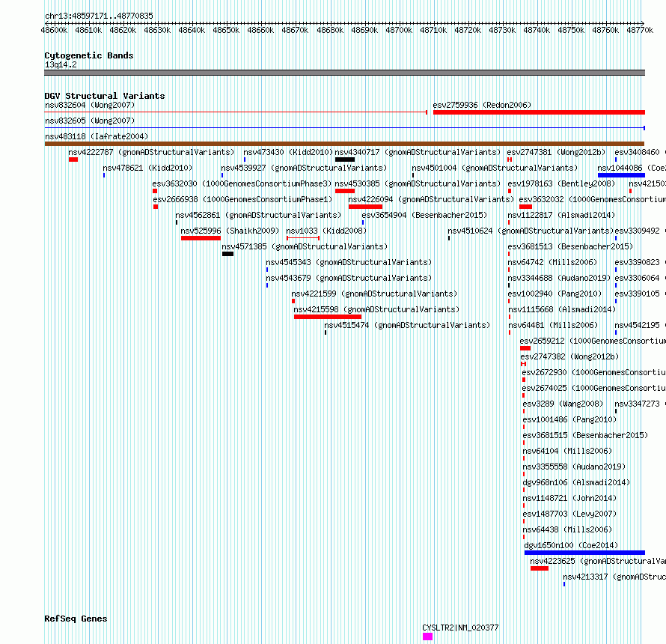
Task: Select dgv1650n100 (Coe2014) variant label
Action: (571, 545)
